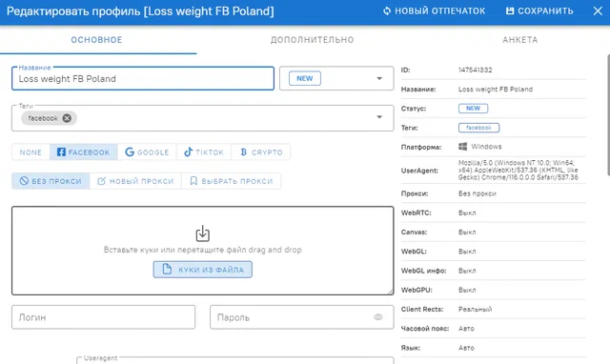Click the summary name Loss weight FB Poland
The width and height of the screenshot is (610, 364).
[x=496, y=90]
